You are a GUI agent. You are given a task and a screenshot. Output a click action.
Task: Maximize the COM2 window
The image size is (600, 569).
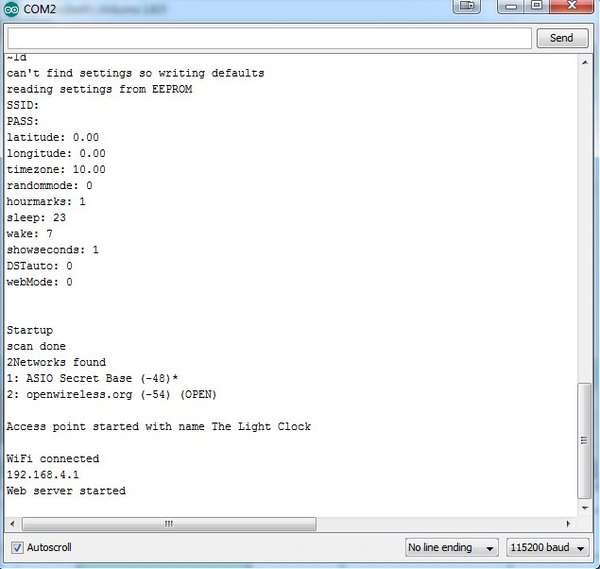pos(537,6)
